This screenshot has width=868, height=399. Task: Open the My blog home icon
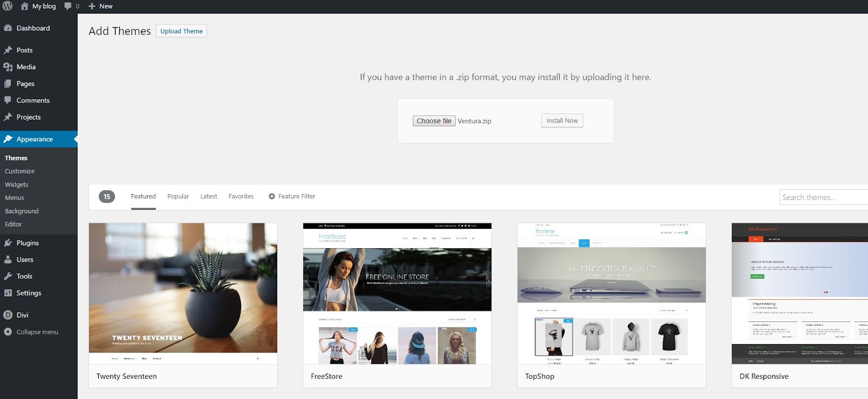click(x=24, y=6)
